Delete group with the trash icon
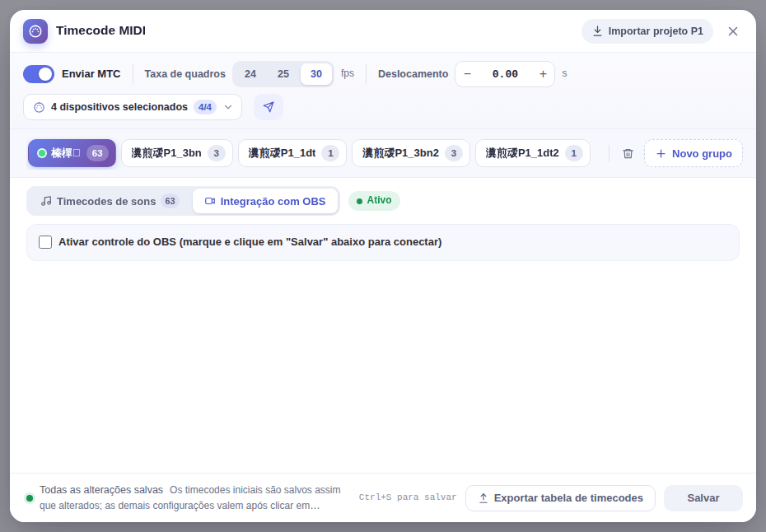 [x=628, y=153]
